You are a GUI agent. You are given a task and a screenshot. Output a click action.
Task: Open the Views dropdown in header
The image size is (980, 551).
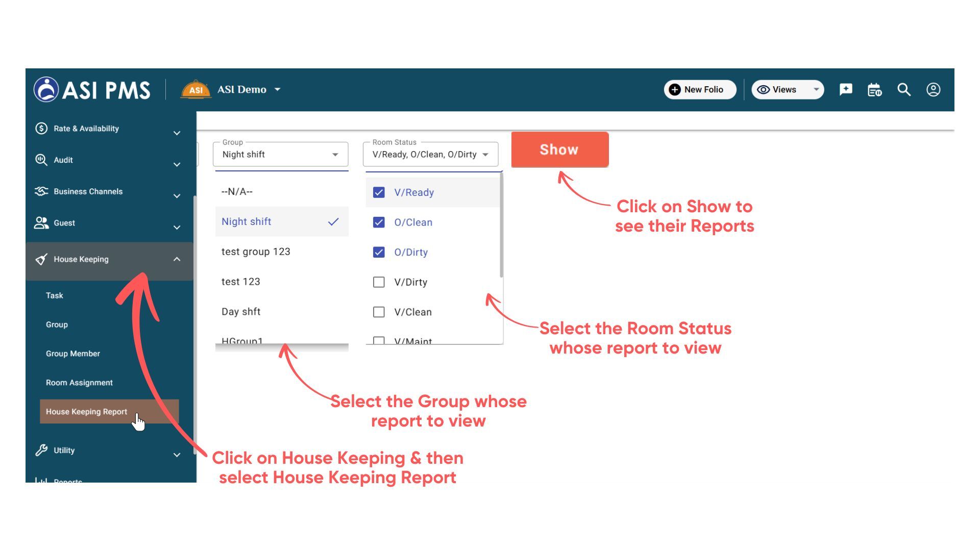click(x=787, y=90)
